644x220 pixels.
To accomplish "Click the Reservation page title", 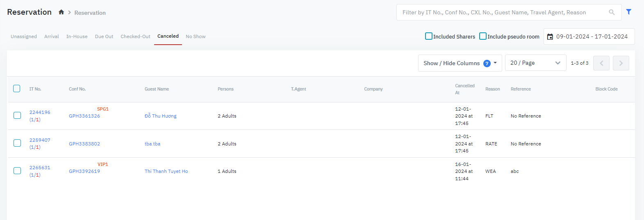I will [x=30, y=12].
